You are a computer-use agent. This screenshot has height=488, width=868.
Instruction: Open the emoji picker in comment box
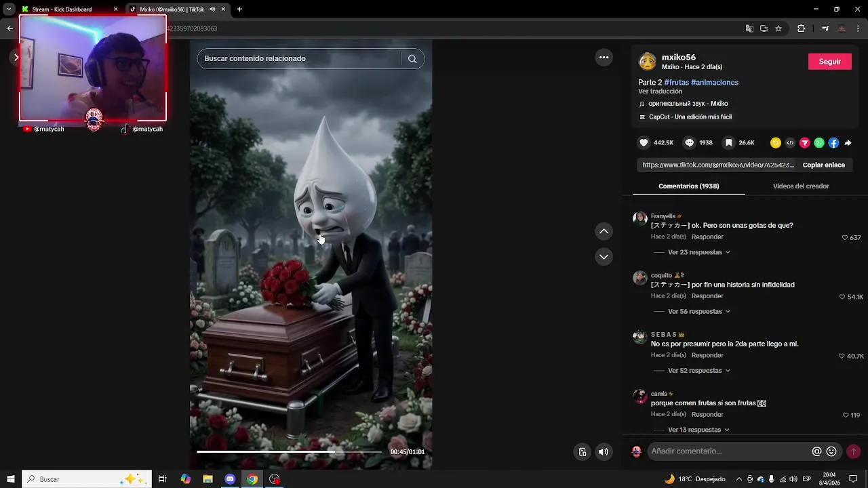pyautogui.click(x=831, y=451)
